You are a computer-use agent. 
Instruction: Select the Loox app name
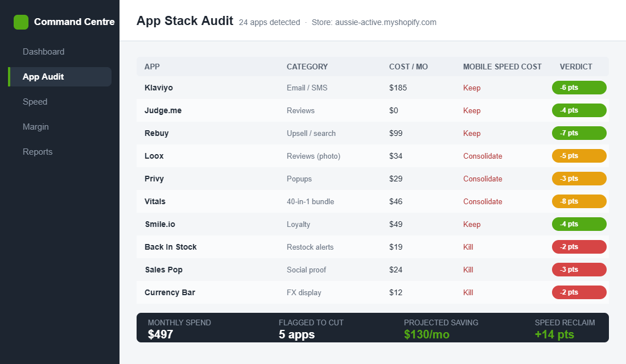[x=154, y=156]
